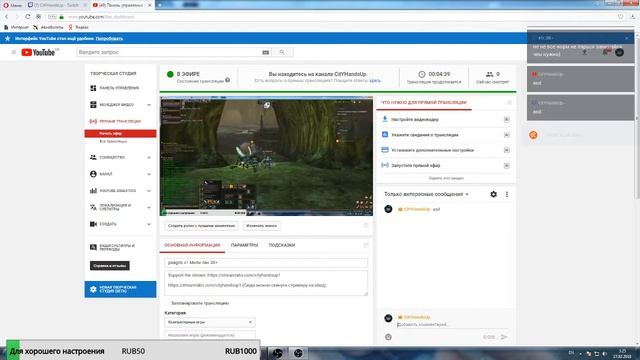This screenshot has height=360, width=640.
Task: Click the stream title input field
Action: (266, 263)
